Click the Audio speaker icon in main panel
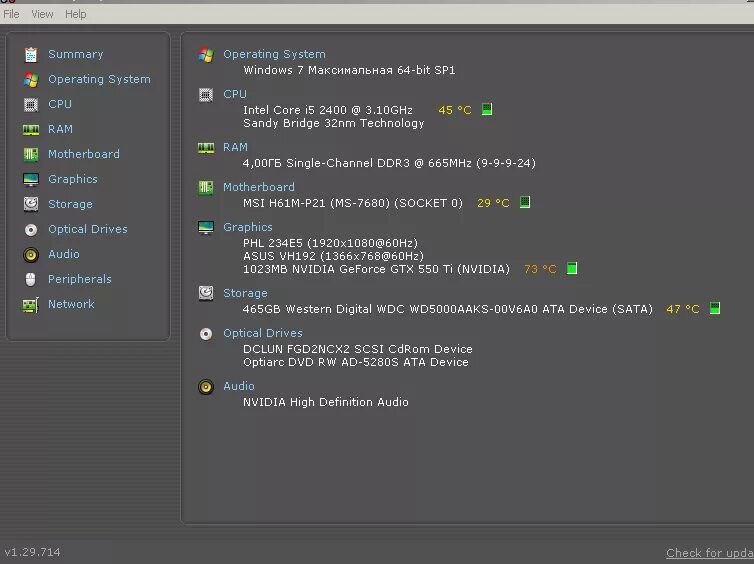The width and height of the screenshot is (754, 564). pos(206,387)
